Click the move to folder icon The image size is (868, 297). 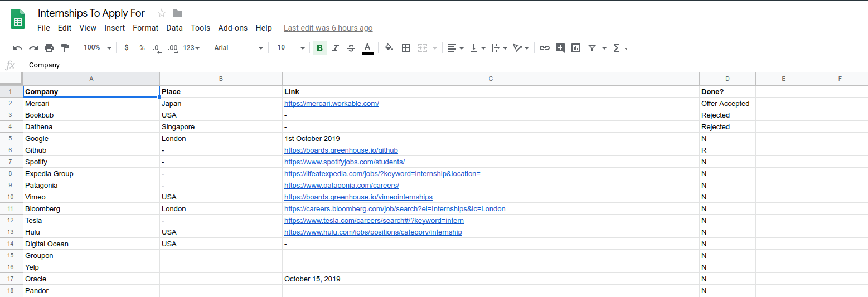(x=177, y=13)
